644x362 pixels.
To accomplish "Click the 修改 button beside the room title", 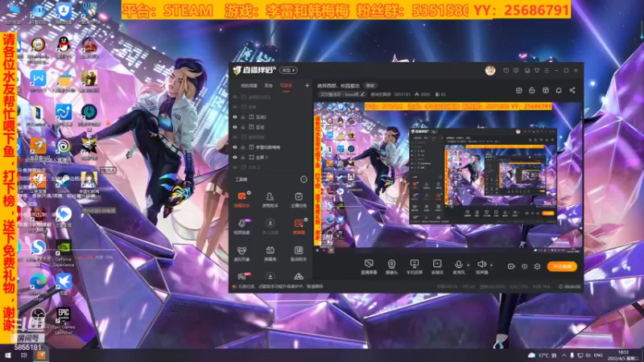I will (x=370, y=86).
